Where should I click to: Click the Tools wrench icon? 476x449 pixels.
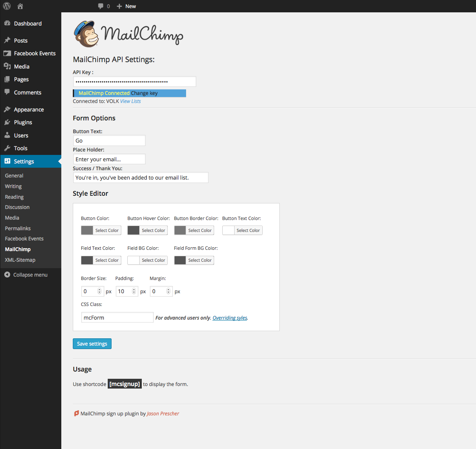(x=7, y=148)
